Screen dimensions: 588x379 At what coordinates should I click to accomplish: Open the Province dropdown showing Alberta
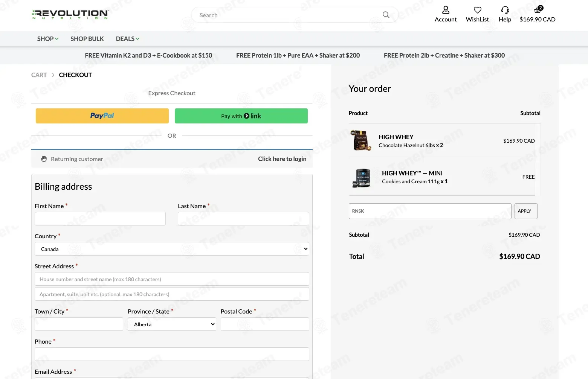tap(172, 324)
